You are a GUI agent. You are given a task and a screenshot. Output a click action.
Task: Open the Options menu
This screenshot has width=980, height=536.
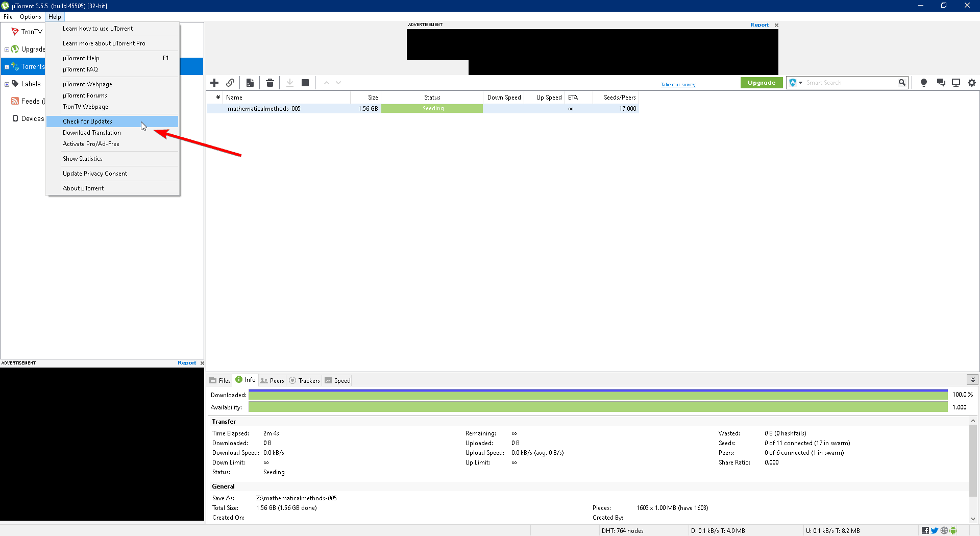click(31, 17)
